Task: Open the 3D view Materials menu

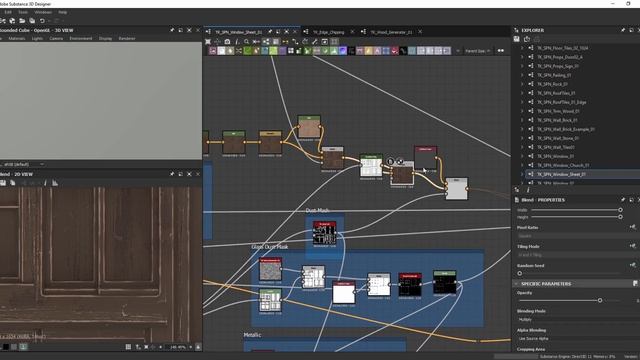Action: pyautogui.click(x=17, y=38)
